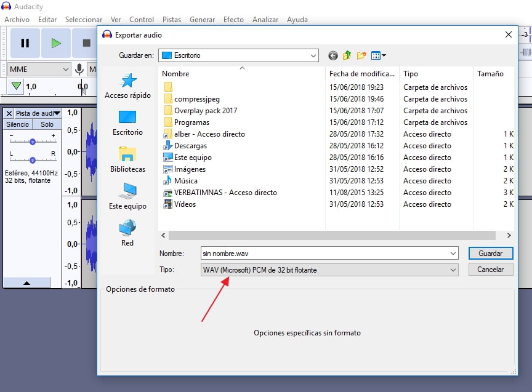Click the Cancelar button
The image size is (532, 392).
tap(491, 270)
